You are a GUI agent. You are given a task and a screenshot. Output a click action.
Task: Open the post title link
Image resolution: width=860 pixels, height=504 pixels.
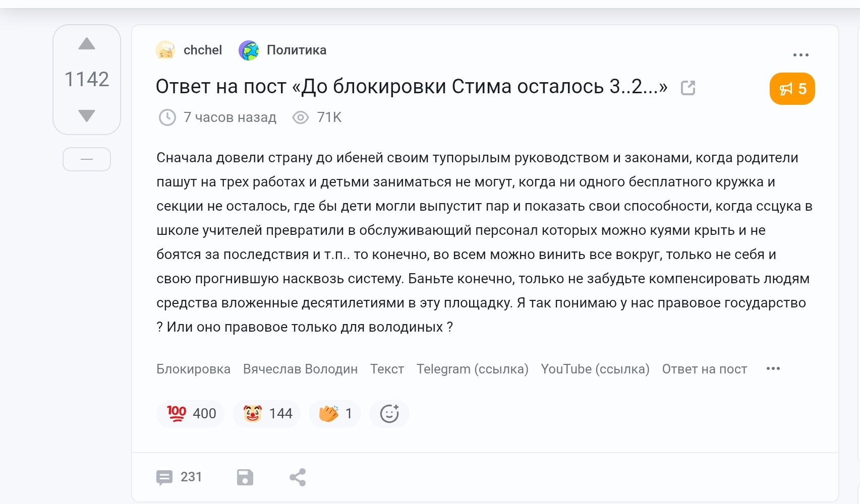pyautogui.click(x=412, y=87)
